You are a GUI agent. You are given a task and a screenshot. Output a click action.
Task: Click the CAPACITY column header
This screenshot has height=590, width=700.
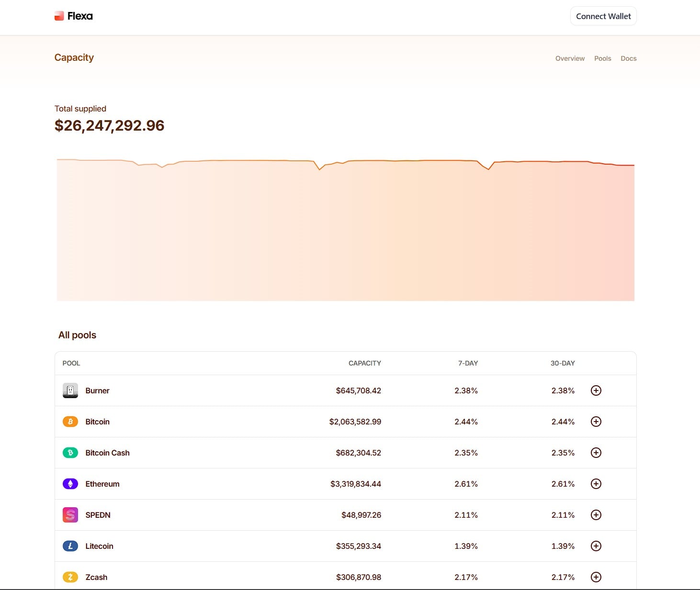pos(365,363)
